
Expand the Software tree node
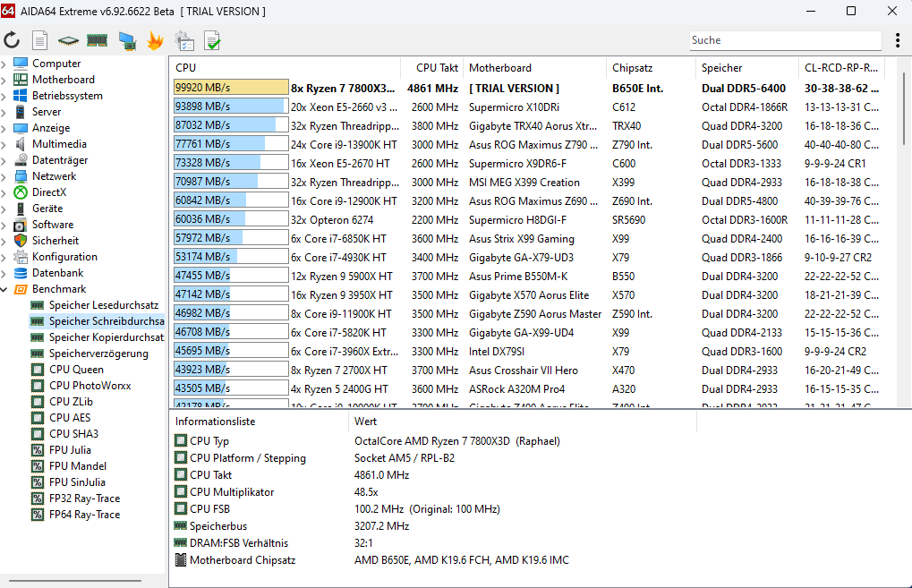click(x=4, y=225)
